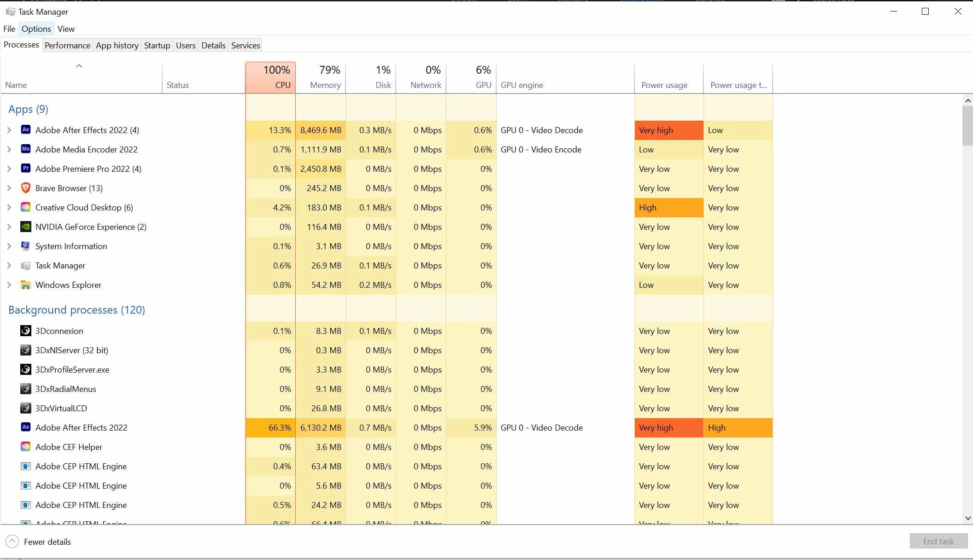Viewport: 973px width, 560px height.
Task: Click the NVIDIA GeForce Experience icon
Action: (26, 227)
